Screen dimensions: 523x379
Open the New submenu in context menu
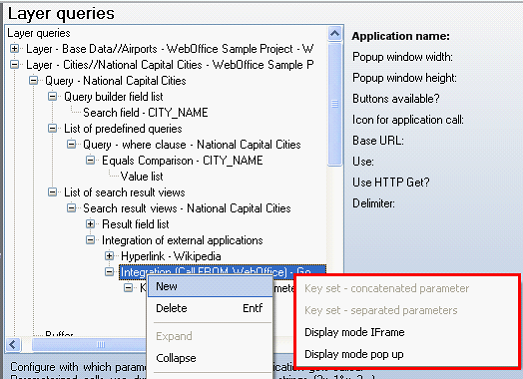[x=210, y=286]
